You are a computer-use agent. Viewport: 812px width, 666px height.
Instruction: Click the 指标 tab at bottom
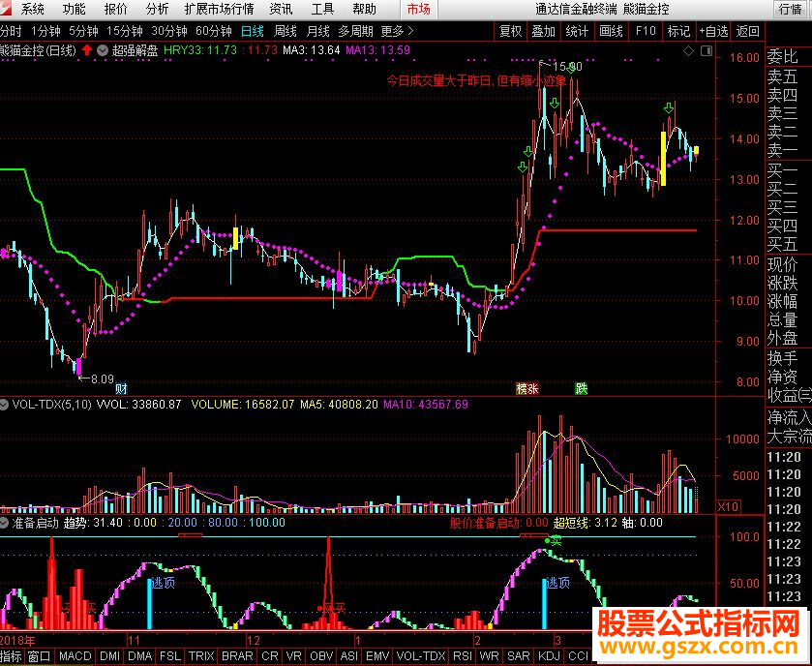[x=11, y=656]
